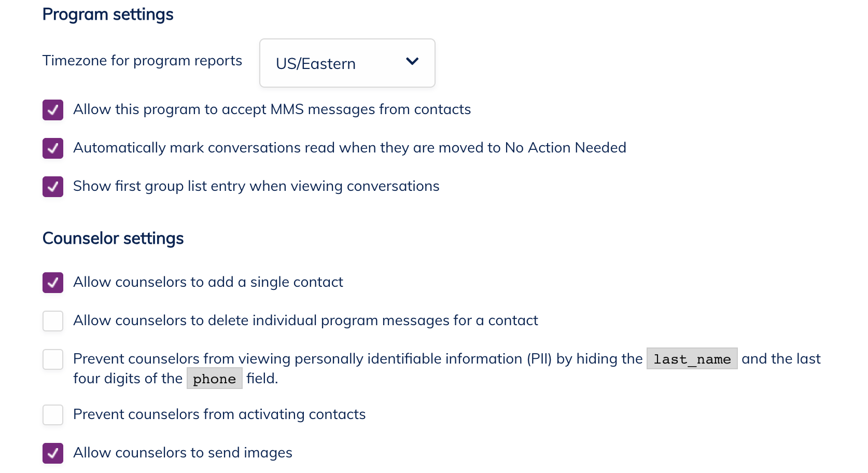This screenshot has width=868, height=473.
Task: Click the Prevent counselors from activating contacts label text
Action: pyautogui.click(x=219, y=414)
